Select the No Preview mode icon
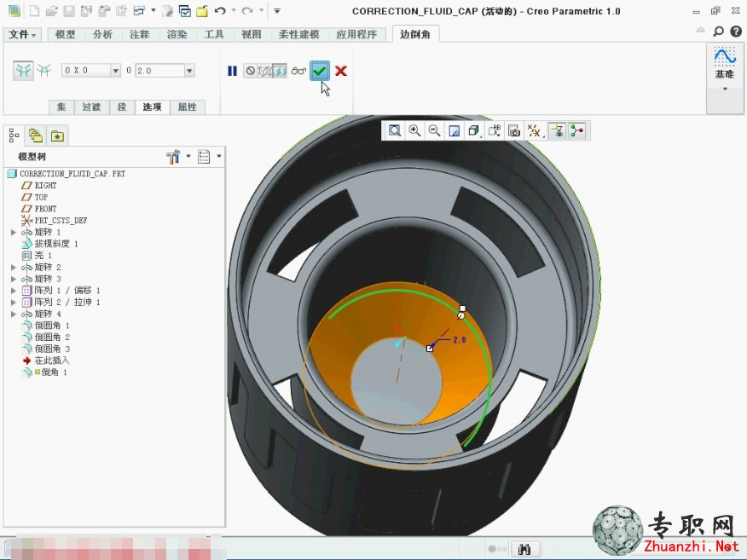 (x=250, y=71)
